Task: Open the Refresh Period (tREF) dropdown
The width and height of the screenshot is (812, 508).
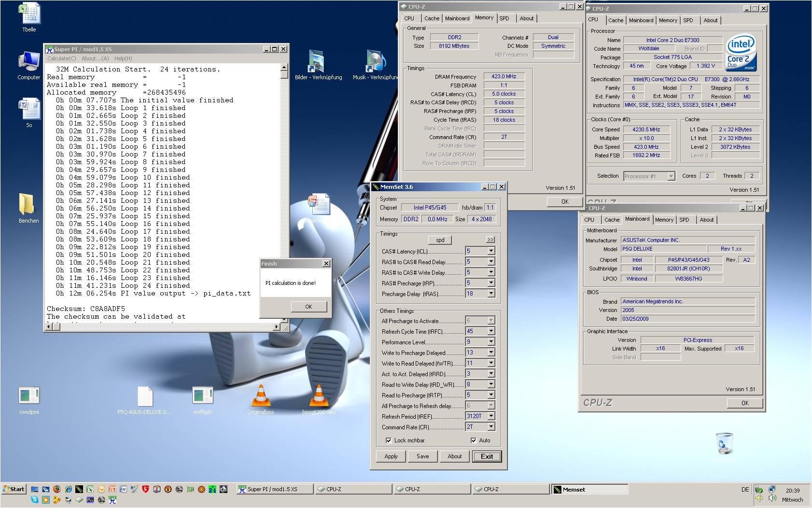Action: 491,416
